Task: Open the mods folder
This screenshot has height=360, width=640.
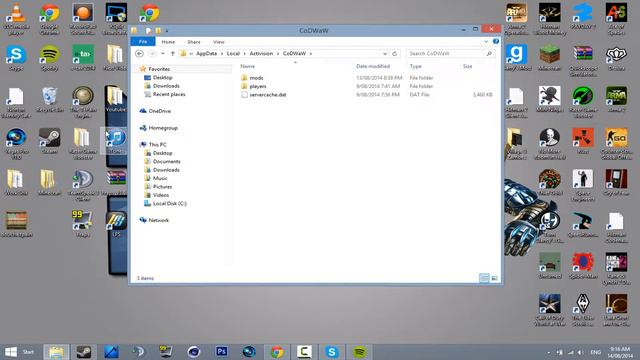Action: tap(256, 78)
